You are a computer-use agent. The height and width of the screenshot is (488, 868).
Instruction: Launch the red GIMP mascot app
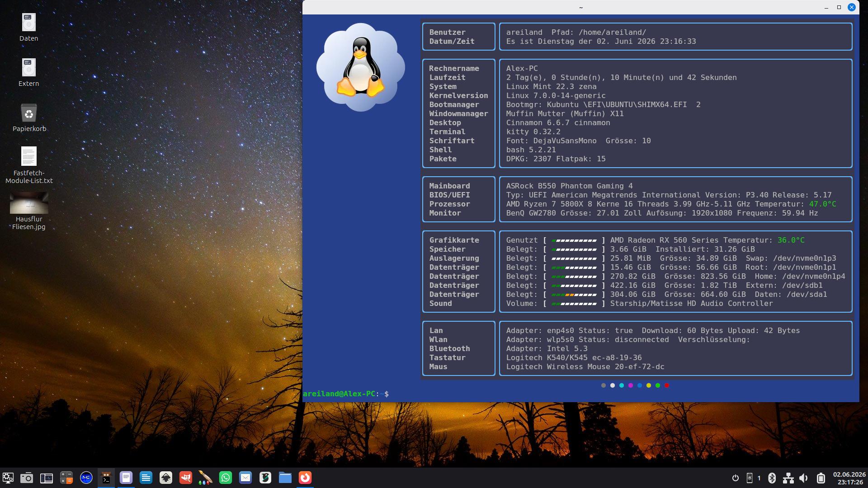[x=186, y=478]
